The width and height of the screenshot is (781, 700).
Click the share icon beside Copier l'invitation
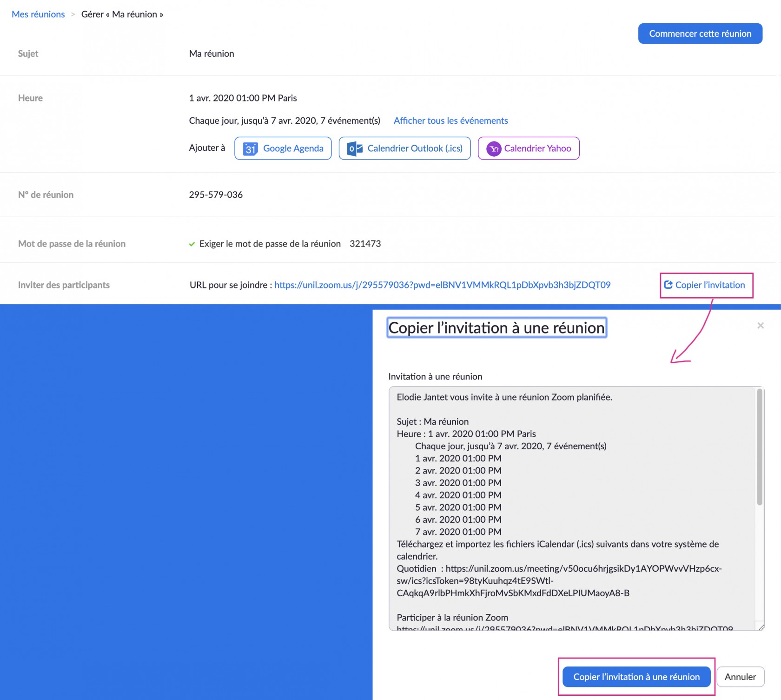[x=668, y=285]
